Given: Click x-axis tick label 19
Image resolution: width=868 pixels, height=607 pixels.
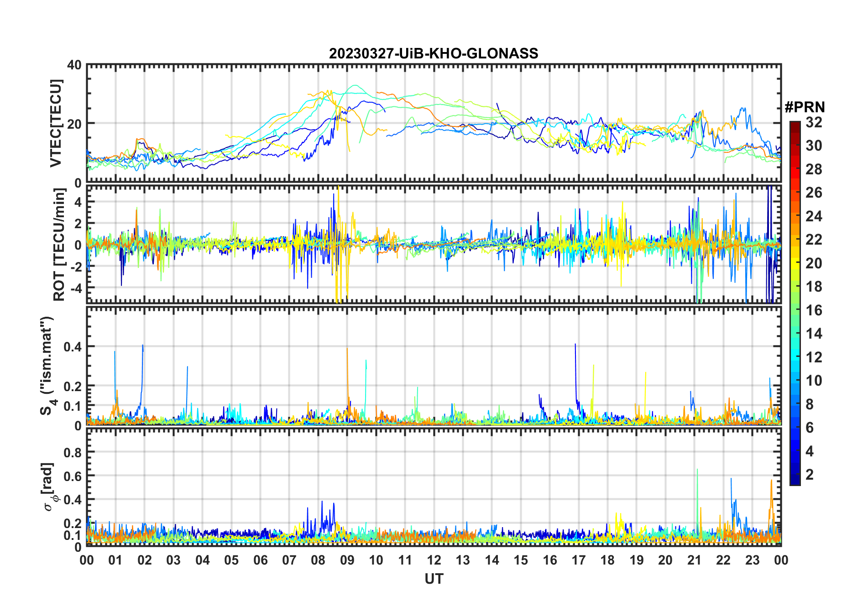Looking at the screenshot, I should point(637,560).
